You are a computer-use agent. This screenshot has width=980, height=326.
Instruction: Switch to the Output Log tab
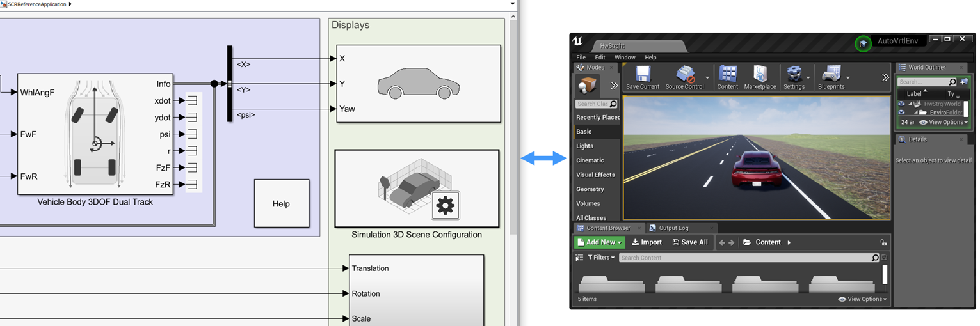[x=673, y=228]
